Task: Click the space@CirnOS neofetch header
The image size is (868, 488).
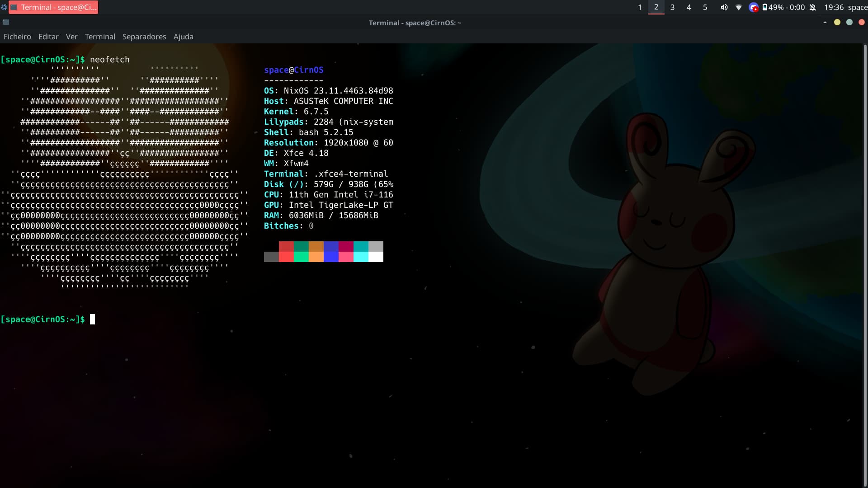Action: (294, 70)
